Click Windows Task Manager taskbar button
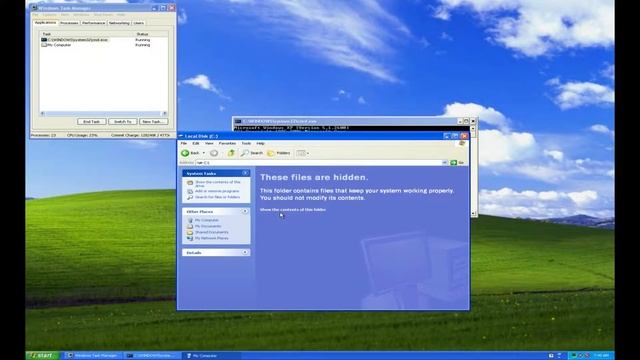Image resolution: width=640 pixels, height=360 pixels. tap(93, 356)
